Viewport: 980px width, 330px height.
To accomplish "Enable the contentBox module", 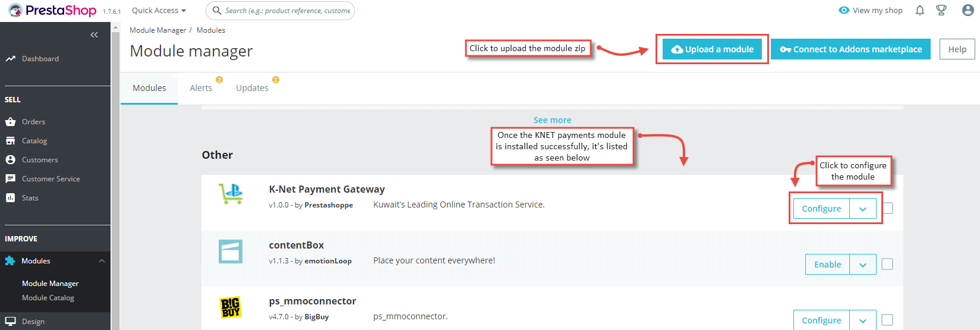I will (x=827, y=265).
